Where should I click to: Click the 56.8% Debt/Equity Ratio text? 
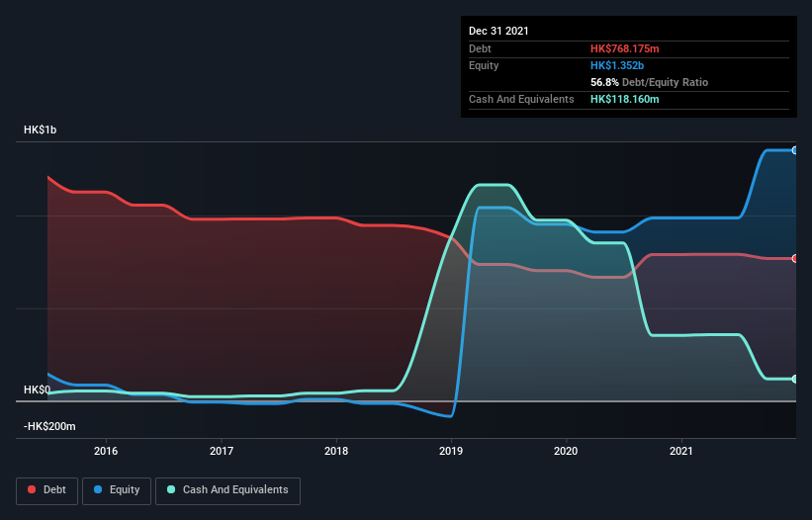tap(649, 82)
